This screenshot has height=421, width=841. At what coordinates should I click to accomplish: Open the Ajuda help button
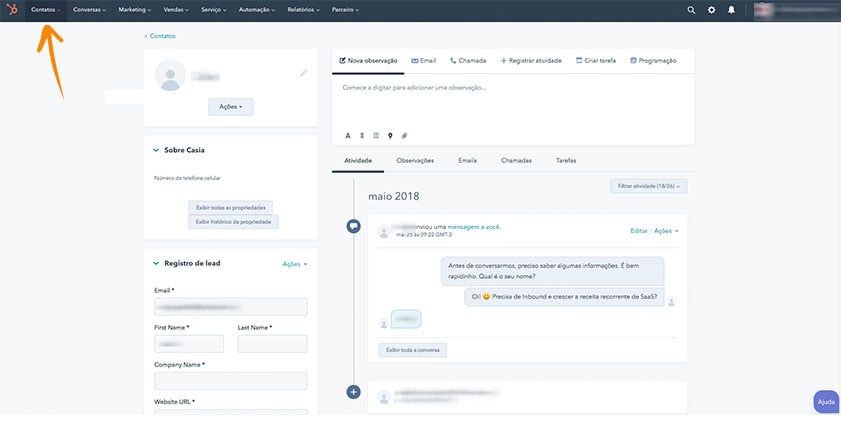click(827, 402)
